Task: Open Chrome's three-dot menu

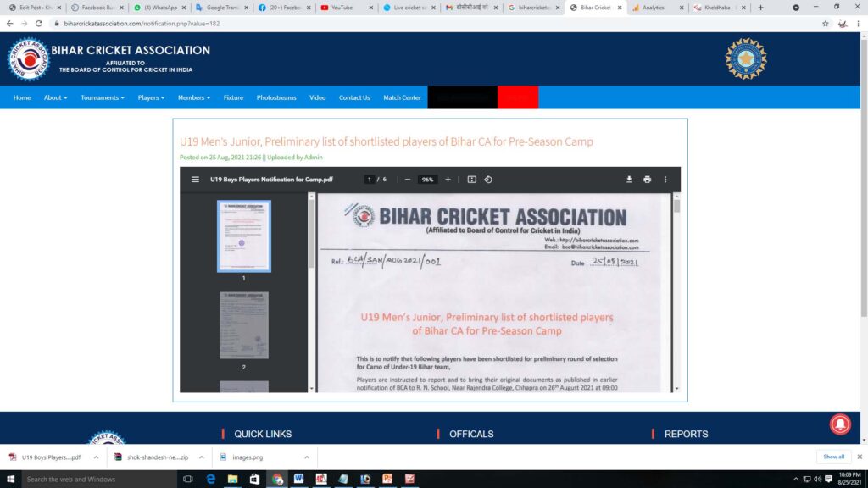Action: click(858, 23)
